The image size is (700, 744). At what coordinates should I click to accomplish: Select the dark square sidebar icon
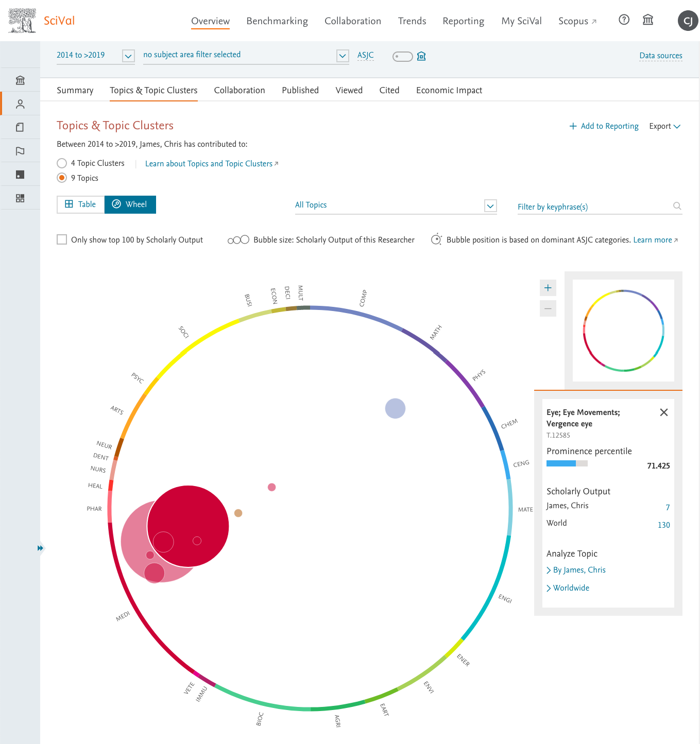coord(20,175)
